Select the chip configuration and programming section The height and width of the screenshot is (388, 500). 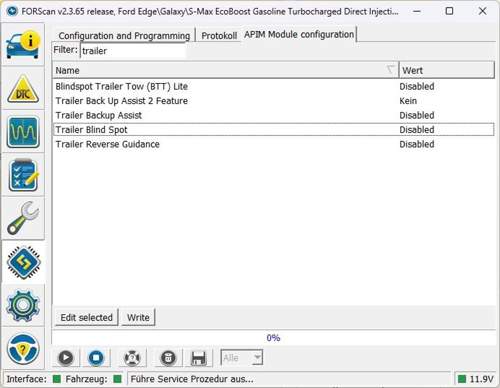pos(23,262)
